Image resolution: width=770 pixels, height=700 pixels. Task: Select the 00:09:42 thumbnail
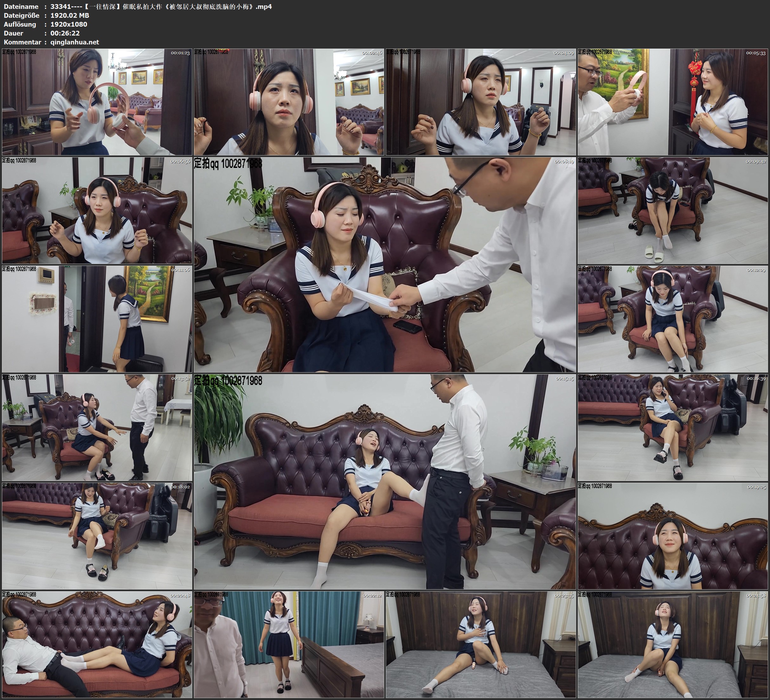click(673, 210)
